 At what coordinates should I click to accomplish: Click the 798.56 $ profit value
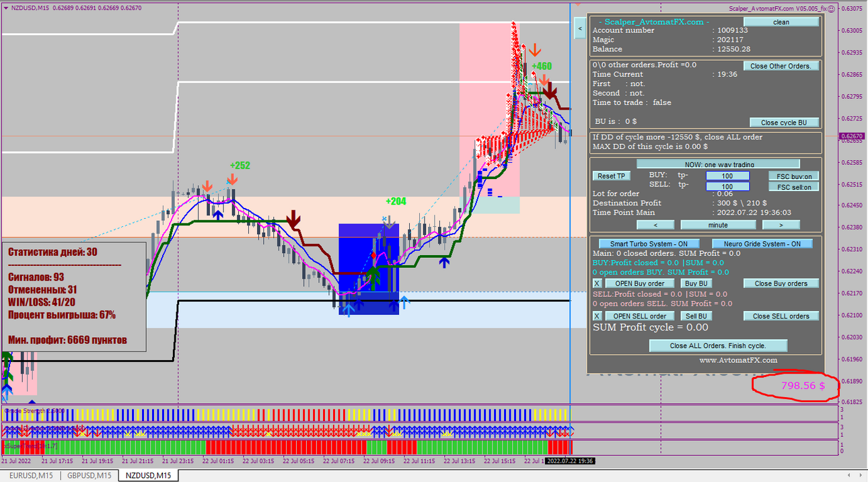[803, 386]
